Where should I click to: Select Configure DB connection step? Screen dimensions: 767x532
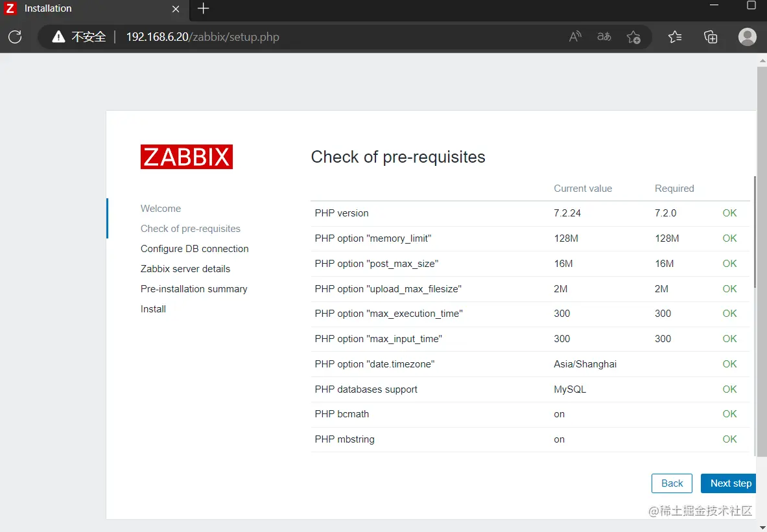point(195,248)
